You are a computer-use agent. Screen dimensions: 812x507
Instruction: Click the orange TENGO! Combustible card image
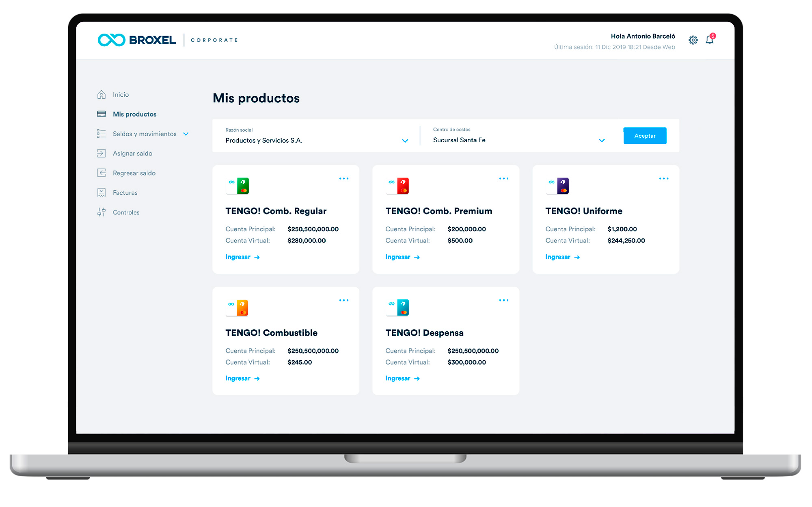click(238, 308)
